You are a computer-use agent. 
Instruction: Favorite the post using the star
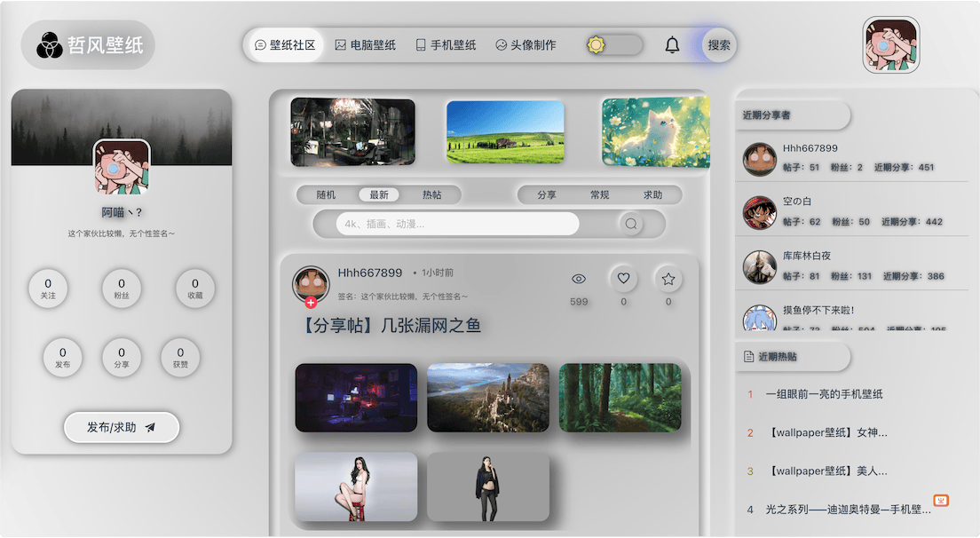668,280
